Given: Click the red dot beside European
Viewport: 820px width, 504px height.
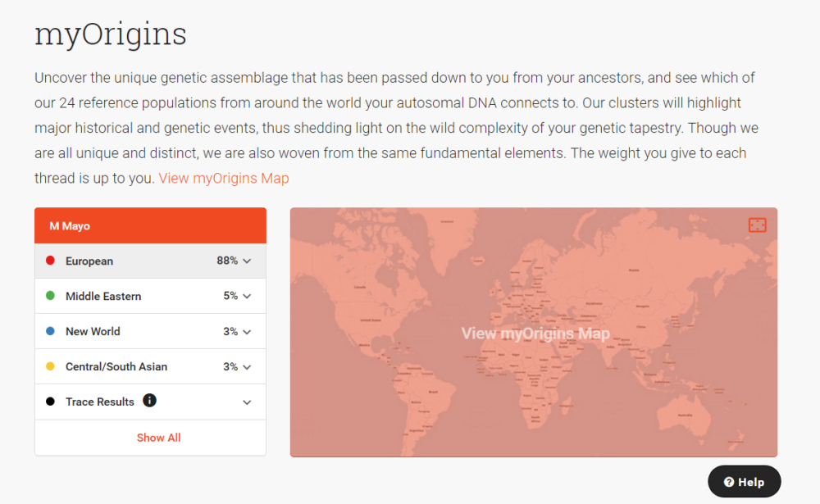Looking at the screenshot, I should (49, 261).
